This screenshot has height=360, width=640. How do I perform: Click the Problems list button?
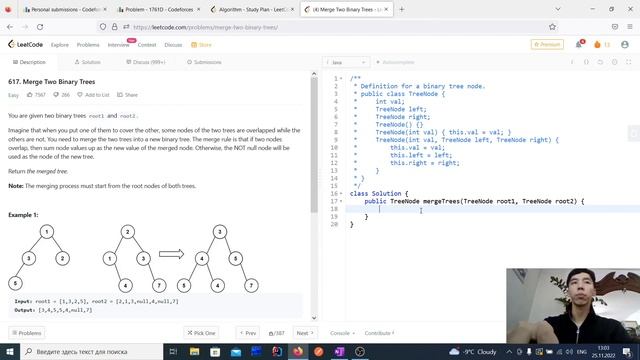[x=27, y=333]
